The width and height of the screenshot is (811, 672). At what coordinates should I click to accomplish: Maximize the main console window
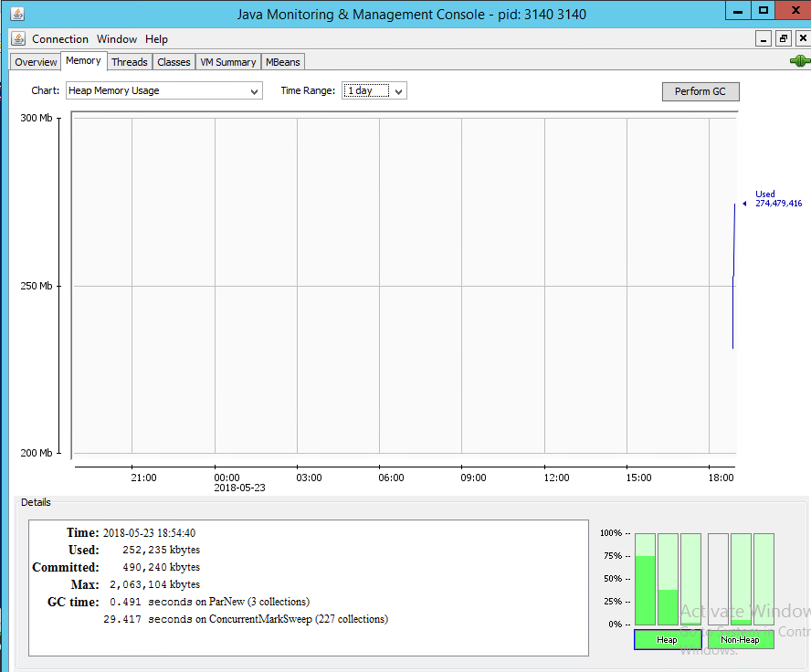(764, 10)
